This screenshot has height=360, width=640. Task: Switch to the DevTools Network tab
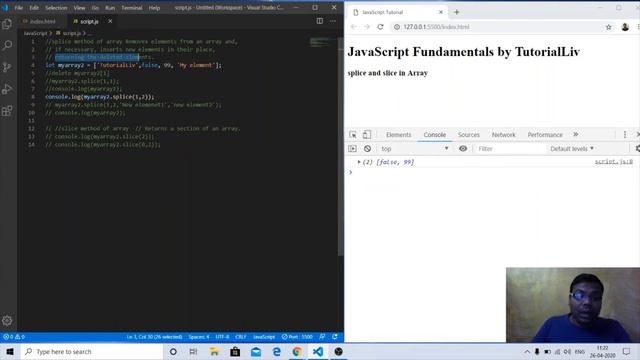tap(503, 135)
